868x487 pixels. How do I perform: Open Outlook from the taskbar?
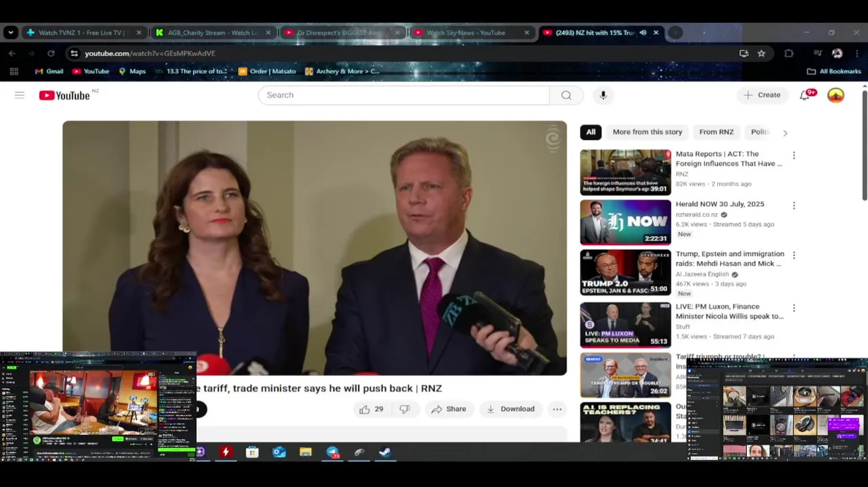coord(279,453)
